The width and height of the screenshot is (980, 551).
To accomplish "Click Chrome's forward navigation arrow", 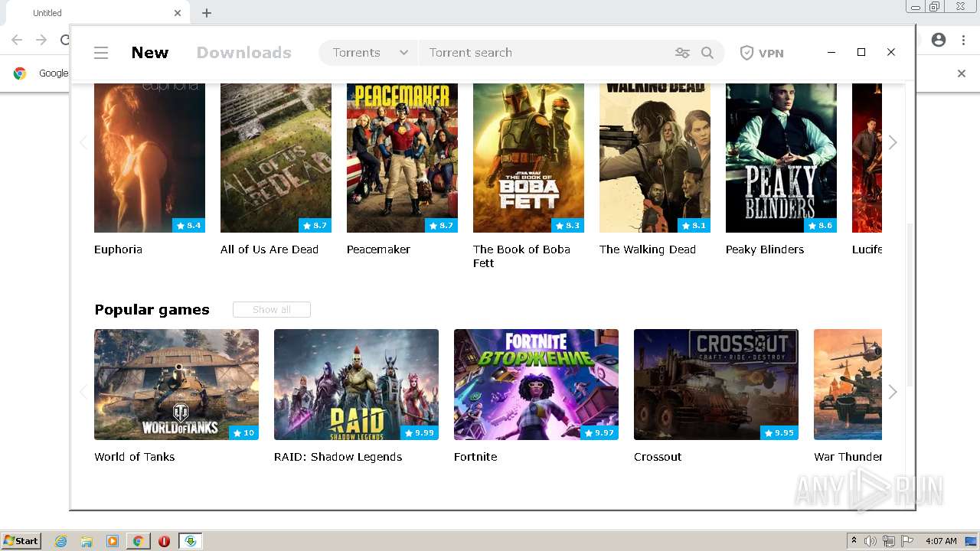I will pyautogui.click(x=41, y=40).
